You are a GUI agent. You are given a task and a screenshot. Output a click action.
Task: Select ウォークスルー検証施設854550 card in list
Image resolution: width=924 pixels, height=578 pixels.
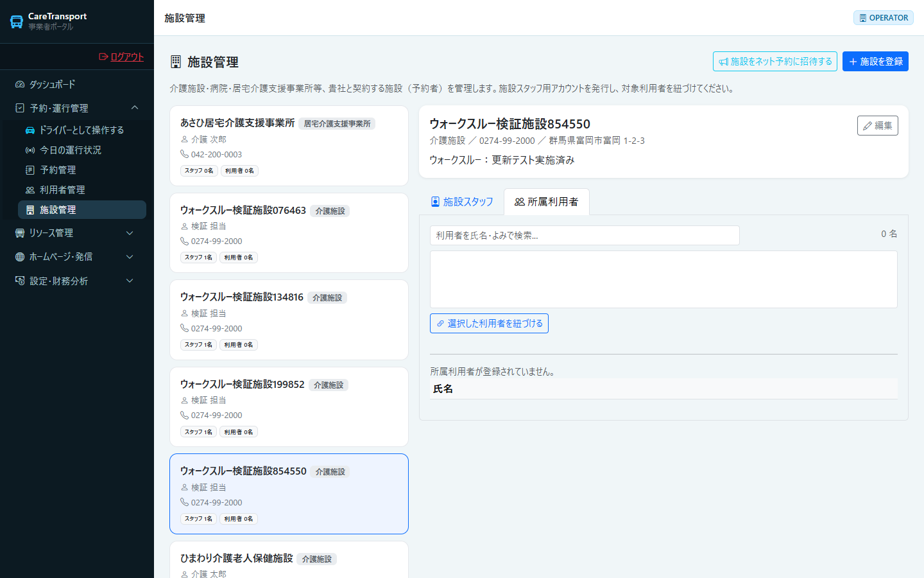[x=289, y=494]
